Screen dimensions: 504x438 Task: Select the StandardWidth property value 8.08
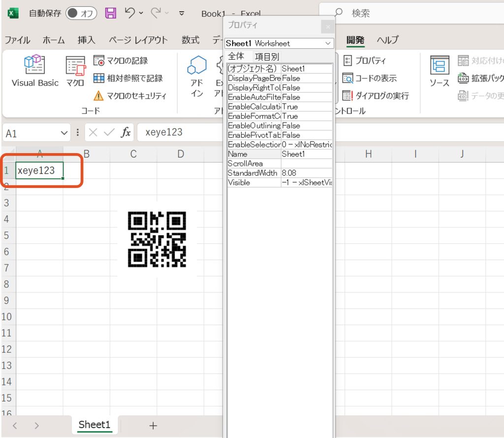coord(307,173)
